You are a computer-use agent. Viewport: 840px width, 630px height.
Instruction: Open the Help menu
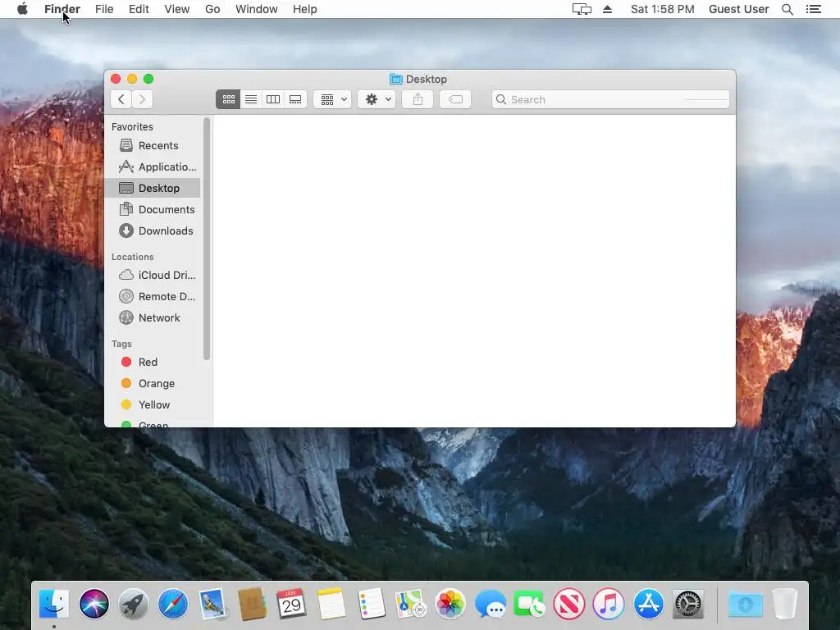[x=305, y=9]
